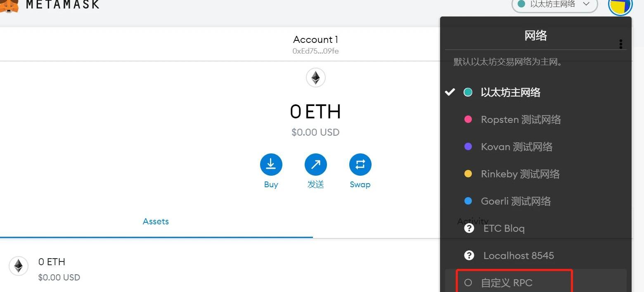Click the yellow Rinkeby color dot
The image size is (644, 292).
[468, 174]
